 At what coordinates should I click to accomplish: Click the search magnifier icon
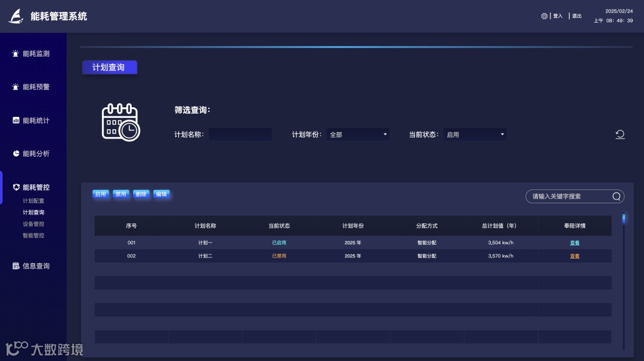(x=617, y=197)
